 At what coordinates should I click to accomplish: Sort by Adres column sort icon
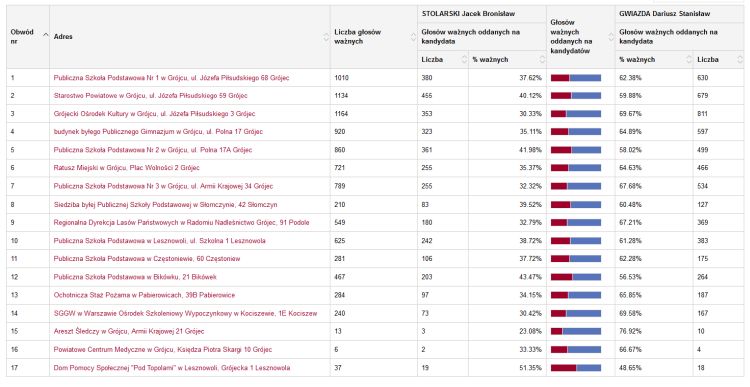[x=326, y=37]
